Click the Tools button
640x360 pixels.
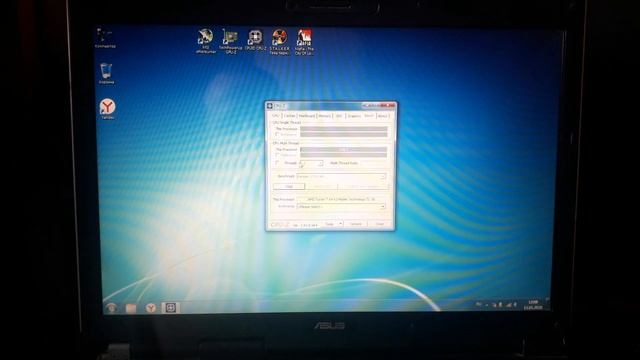[330, 224]
